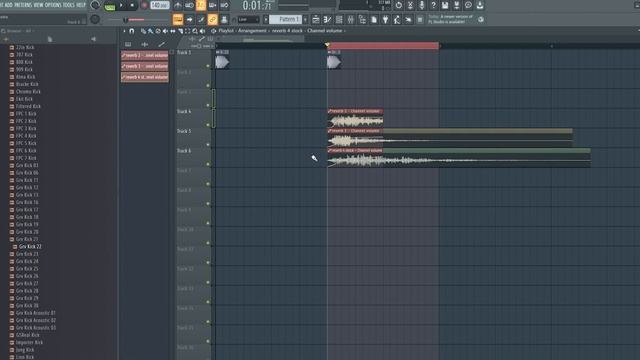The width and height of the screenshot is (640, 360).
Task: Click the newer version available notice
Action: coord(451,19)
